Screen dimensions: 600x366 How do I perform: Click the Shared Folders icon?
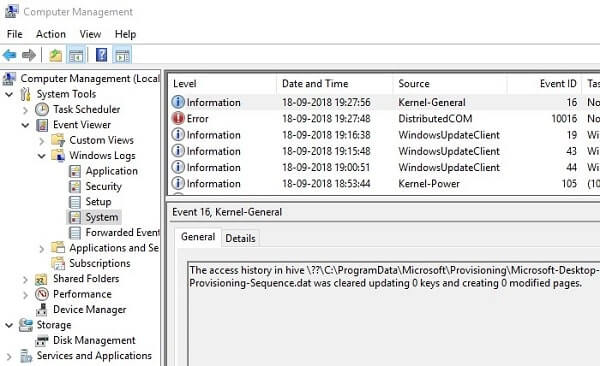(41, 279)
